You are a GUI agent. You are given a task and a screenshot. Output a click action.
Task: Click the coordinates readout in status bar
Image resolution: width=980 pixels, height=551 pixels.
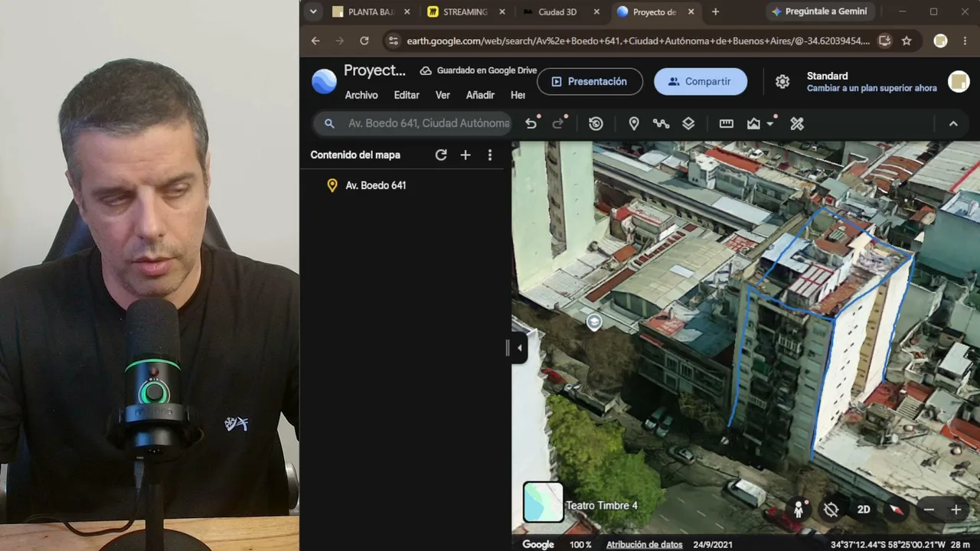click(x=887, y=544)
